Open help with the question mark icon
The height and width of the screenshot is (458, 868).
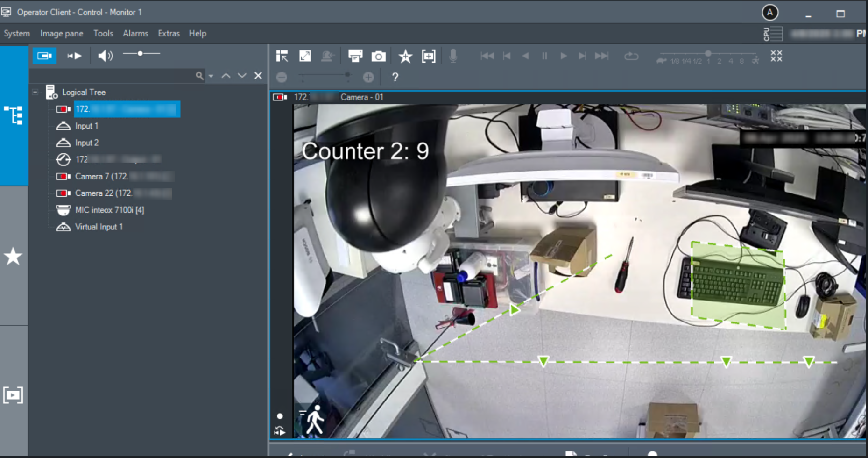[395, 77]
